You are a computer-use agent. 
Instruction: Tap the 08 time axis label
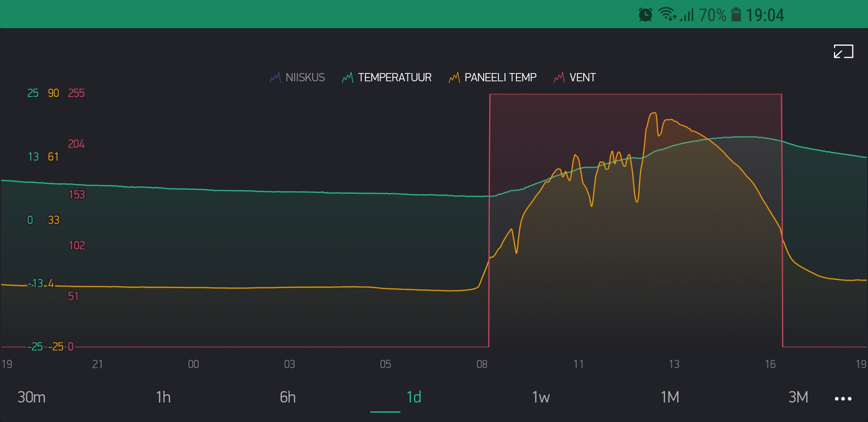[x=482, y=364]
